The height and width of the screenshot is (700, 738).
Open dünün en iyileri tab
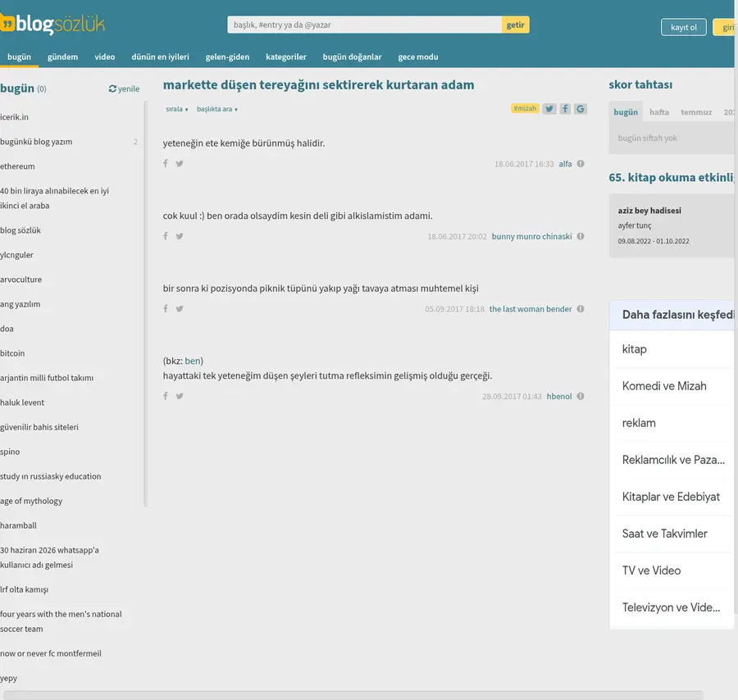160,57
